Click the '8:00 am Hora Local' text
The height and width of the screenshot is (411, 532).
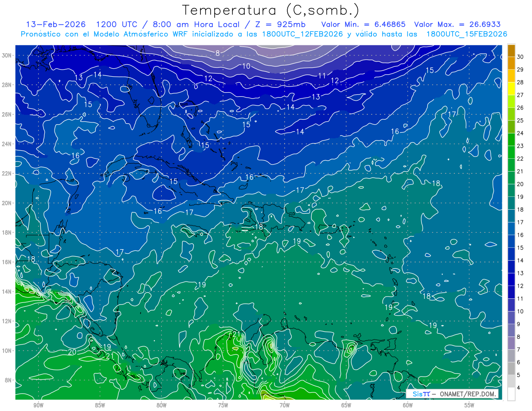pyautogui.click(x=196, y=24)
